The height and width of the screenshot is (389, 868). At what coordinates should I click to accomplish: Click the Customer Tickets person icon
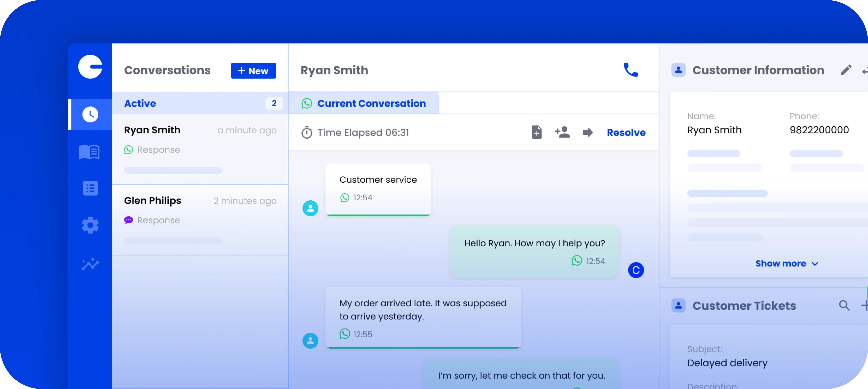tap(678, 306)
